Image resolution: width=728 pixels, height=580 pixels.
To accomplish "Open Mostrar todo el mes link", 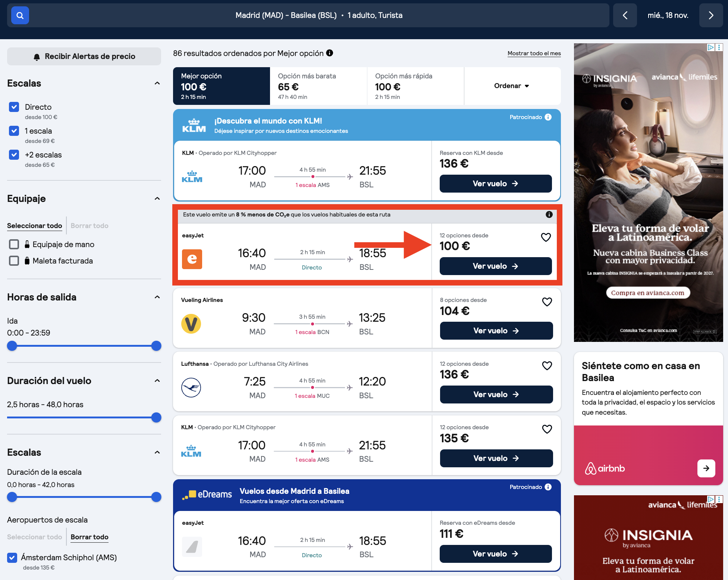I will [534, 53].
